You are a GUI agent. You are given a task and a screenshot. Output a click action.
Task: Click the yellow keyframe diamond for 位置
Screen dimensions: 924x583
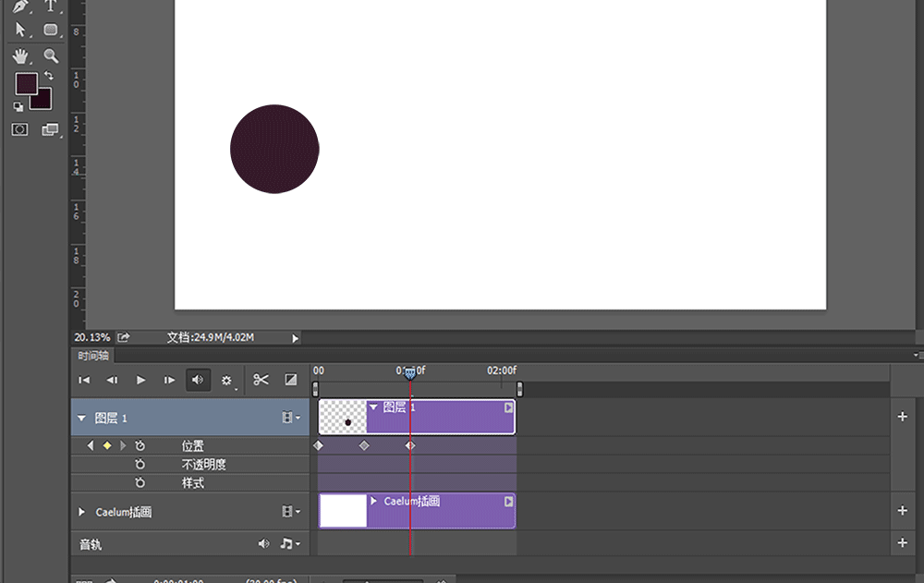click(x=106, y=445)
